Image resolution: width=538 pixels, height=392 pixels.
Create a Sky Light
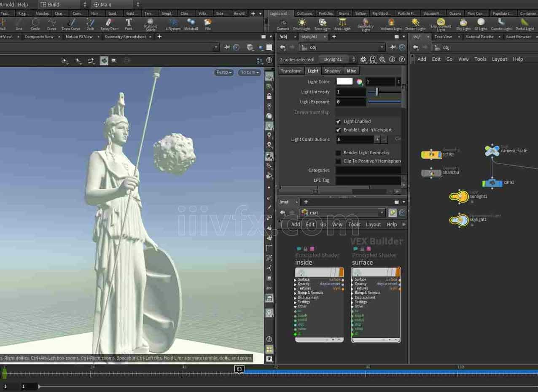click(463, 24)
